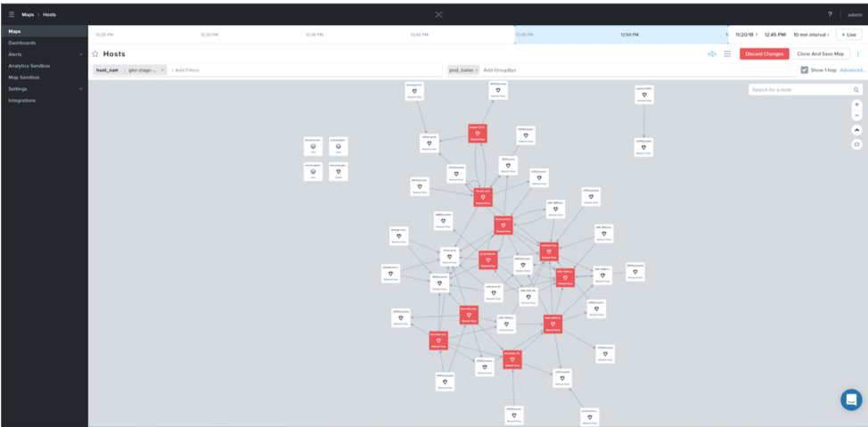Click the Search for a node field
Screen dimensions: 868x427
[x=800, y=90]
